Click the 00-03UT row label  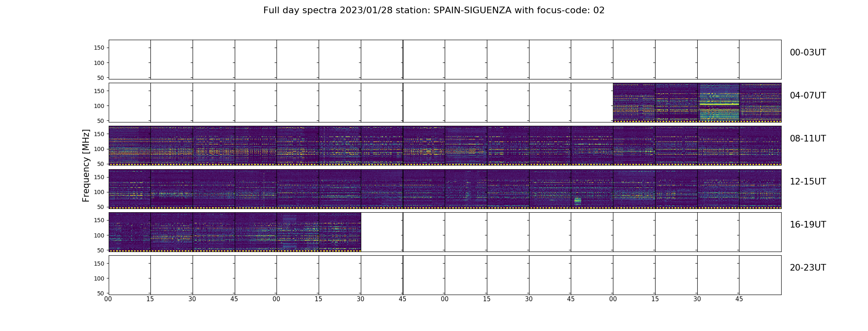click(808, 53)
